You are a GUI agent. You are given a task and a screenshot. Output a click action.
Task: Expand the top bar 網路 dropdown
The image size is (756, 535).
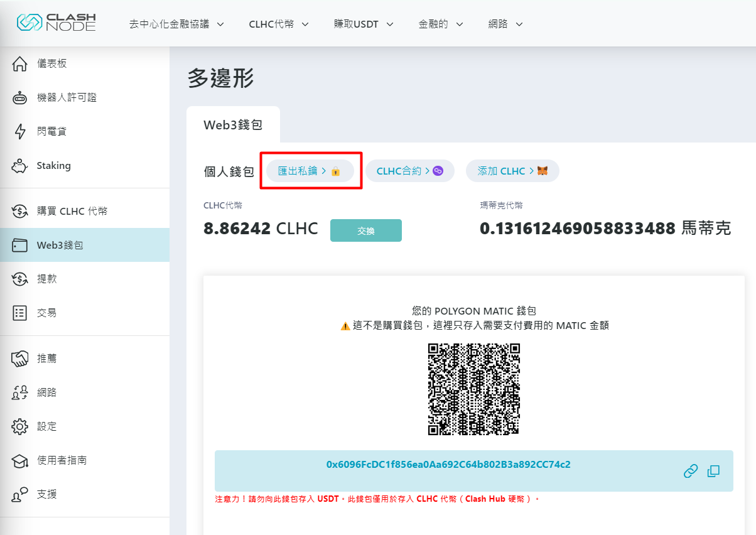click(x=505, y=24)
